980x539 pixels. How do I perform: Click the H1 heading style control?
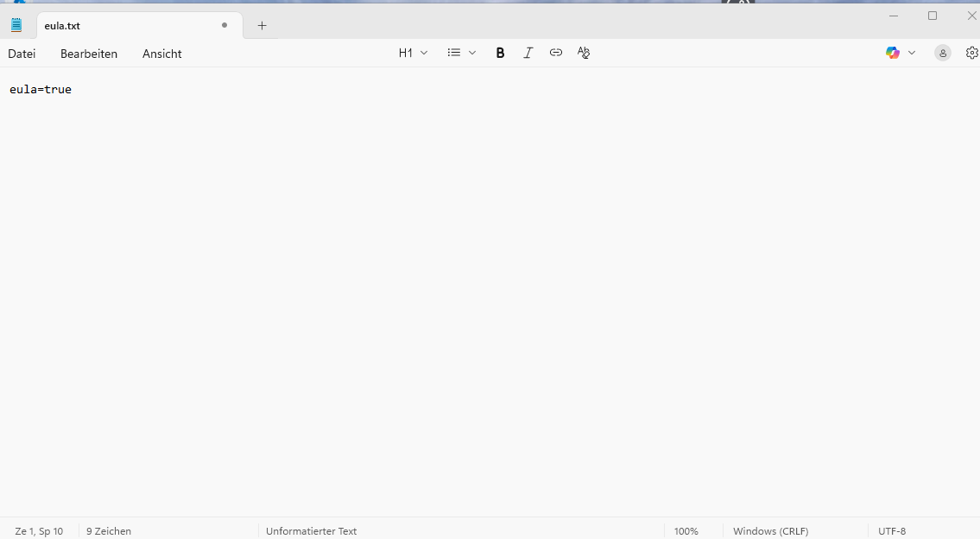click(404, 53)
